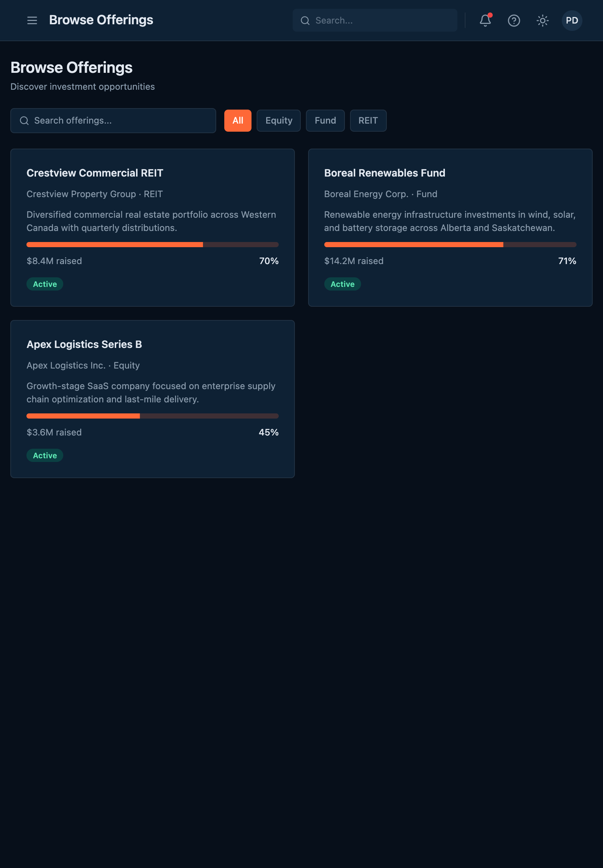The height and width of the screenshot is (868, 603).
Task: Click the magnifier icon in offerings search
Action: 24,121
